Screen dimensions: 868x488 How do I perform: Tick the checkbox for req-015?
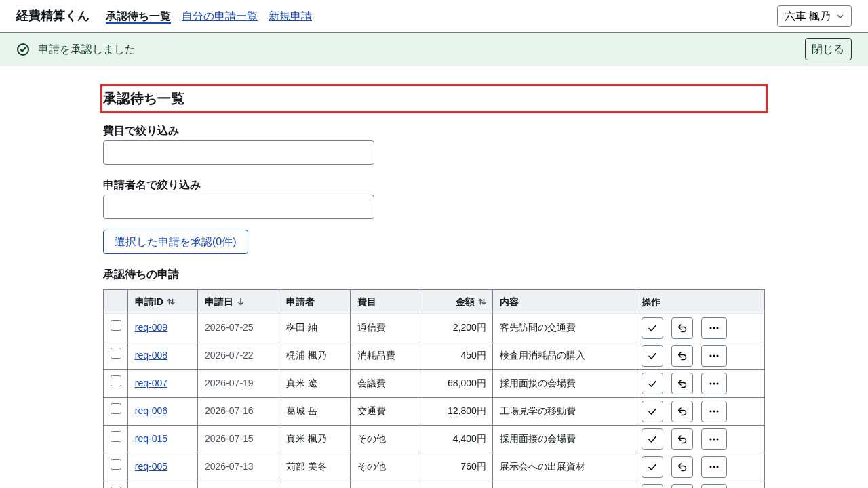pyautogui.click(x=116, y=436)
